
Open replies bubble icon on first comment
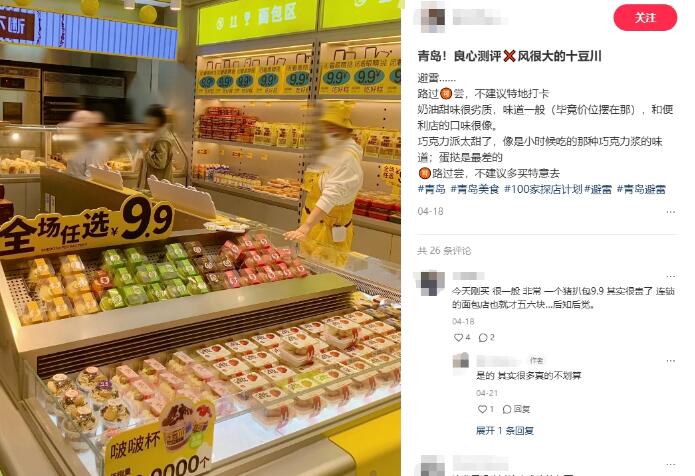pyautogui.click(x=483, y=338)
